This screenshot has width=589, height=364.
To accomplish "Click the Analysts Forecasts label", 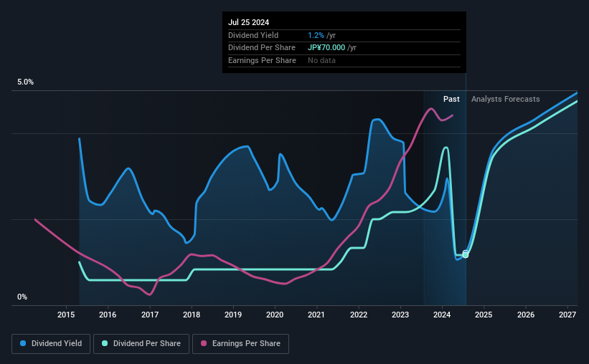I will (506, 99).
